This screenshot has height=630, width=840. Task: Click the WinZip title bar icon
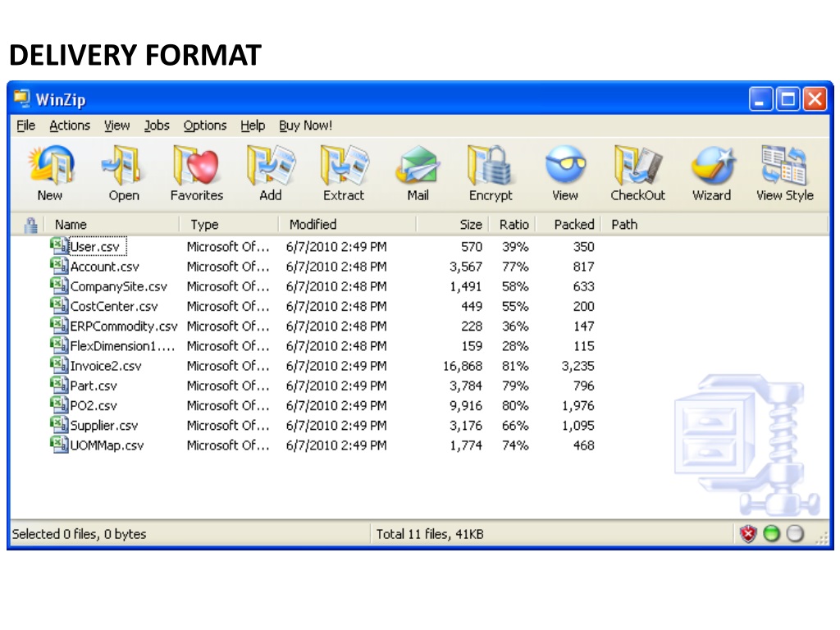[22, 98]
